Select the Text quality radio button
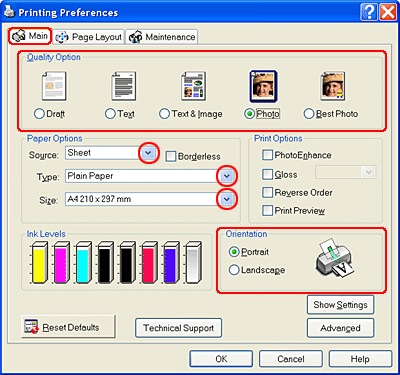400x375 pixels. pos(110,114)
